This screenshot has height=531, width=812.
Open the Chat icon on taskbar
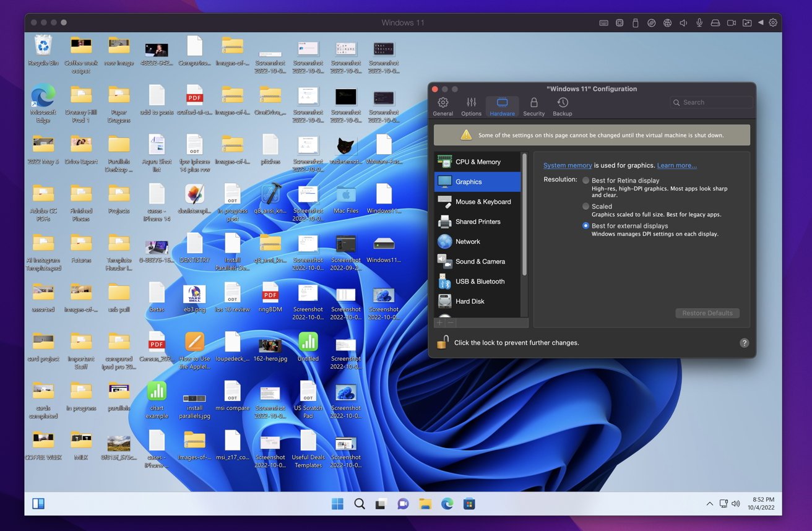[x=404, y=504]
